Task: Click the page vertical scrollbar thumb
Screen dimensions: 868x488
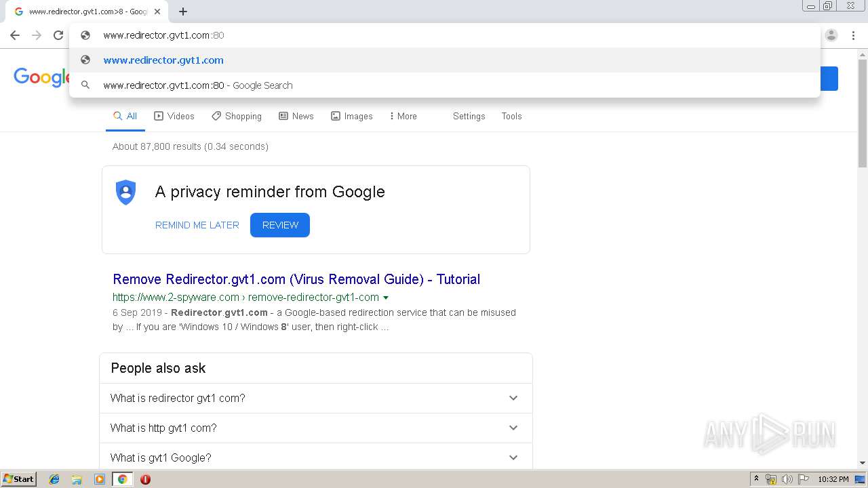Action: pos(863,112)
